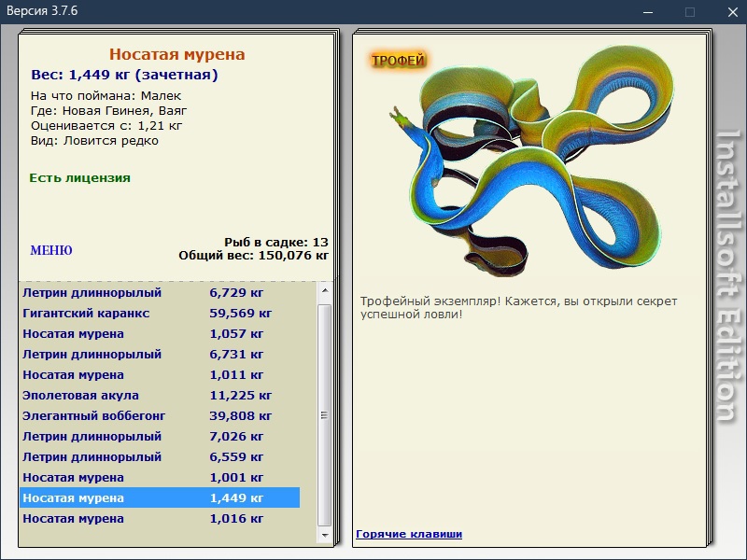Click the Носатая мурена title heading
The width and height of the screenshot is (747, 560).
coord(176,54)
